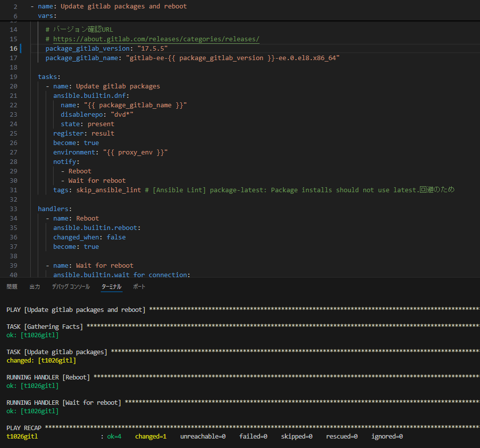The width and height of the screenshot is (480, 448).
Task: Click the disablerepo "dvd*" value
Action: click(x=122, y=115)
